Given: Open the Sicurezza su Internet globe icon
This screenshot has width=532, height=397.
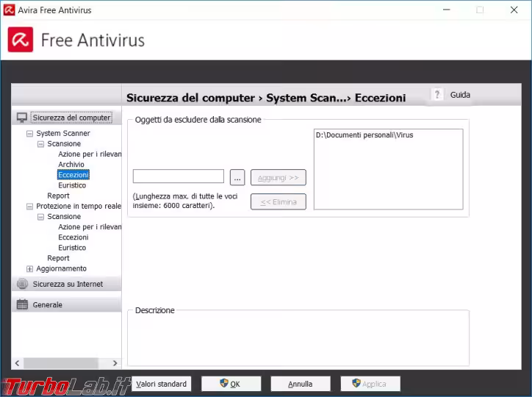Looking at the screenshot, I should click(22, 284).
